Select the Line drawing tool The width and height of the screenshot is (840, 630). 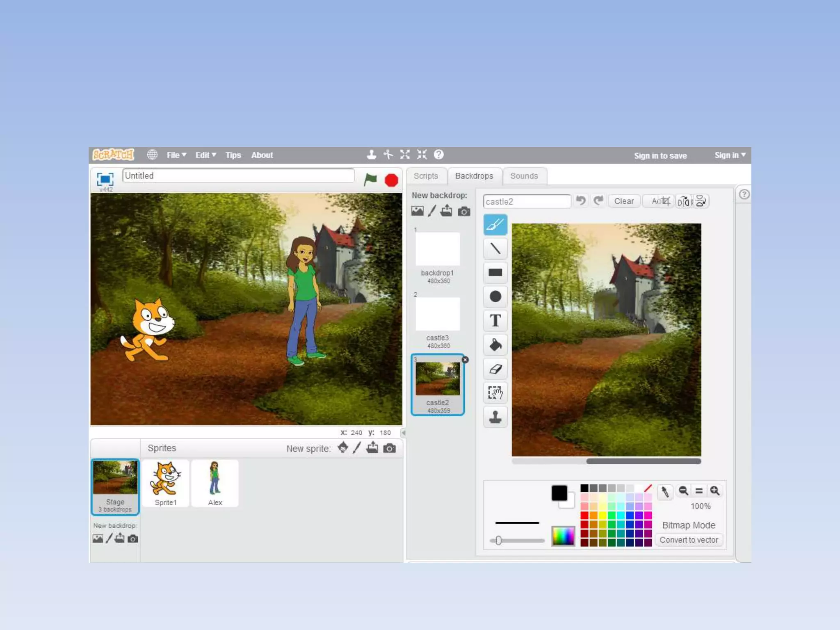coord(495,249)
